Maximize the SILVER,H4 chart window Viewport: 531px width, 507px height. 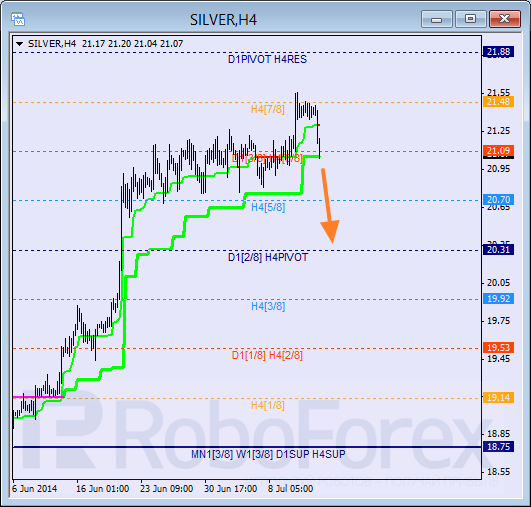470,19
